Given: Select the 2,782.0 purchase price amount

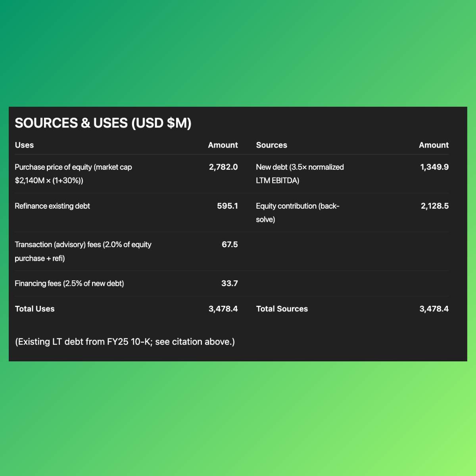Looking at the screenshot, I should 223,167.
